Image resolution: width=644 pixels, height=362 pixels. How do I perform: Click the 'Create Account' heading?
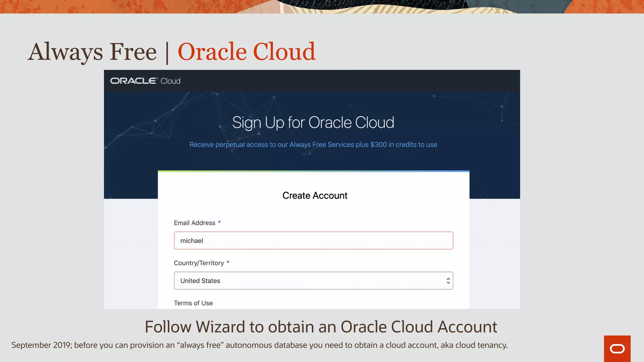tap(315, 195)
